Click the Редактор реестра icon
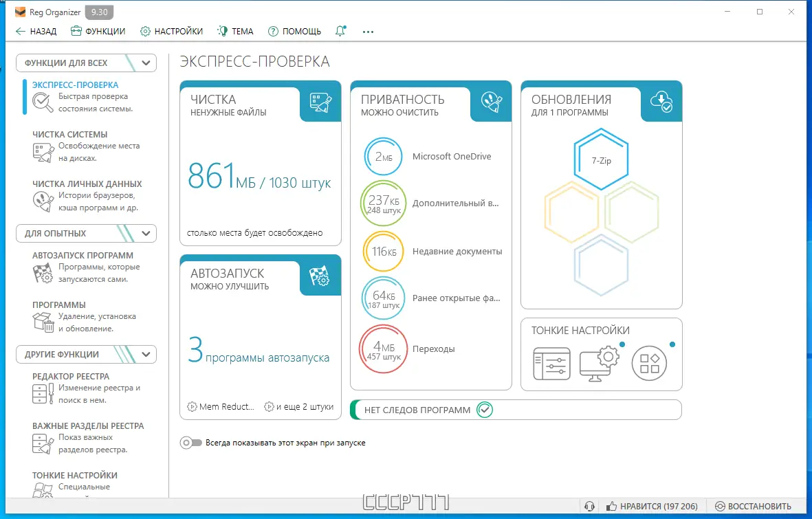This screenshot has height=519, width=812. tap(43, 394)
